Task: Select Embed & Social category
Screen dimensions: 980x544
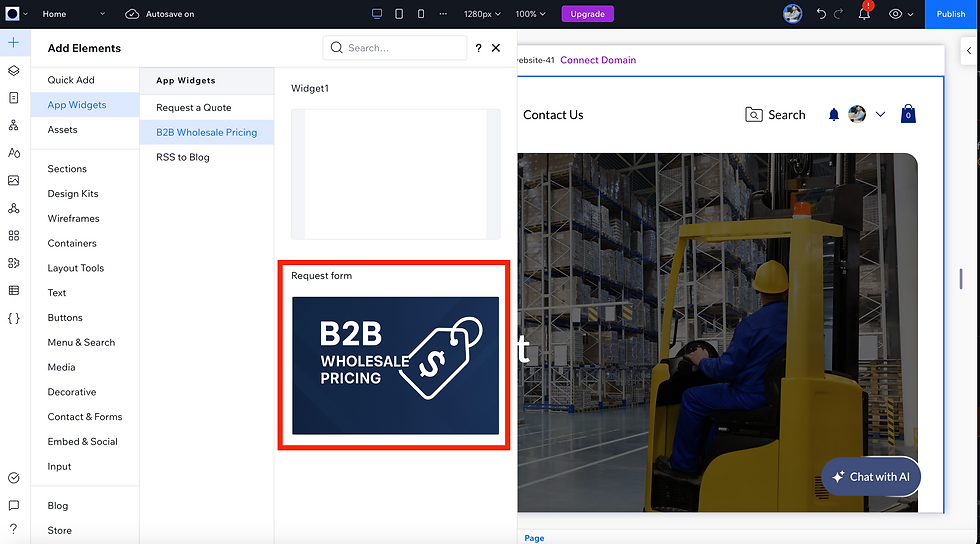Action: point(85,441)
